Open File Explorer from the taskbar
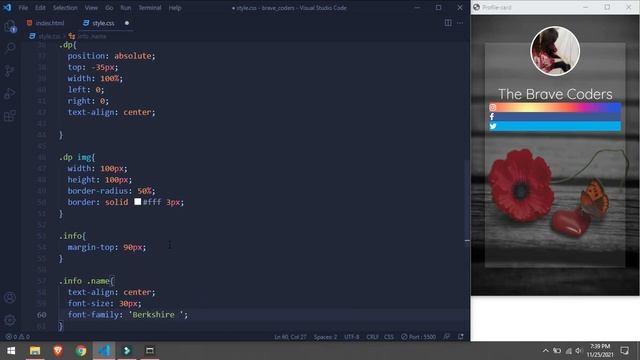640x360 pixels. (x=35, y=351)
